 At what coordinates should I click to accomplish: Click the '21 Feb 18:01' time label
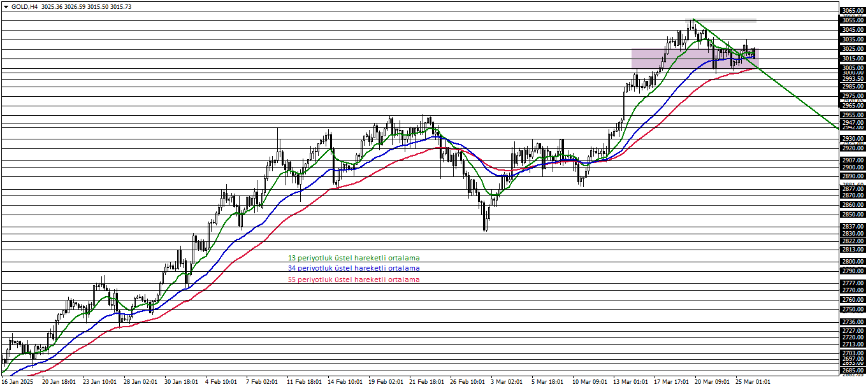click(426, 383)
